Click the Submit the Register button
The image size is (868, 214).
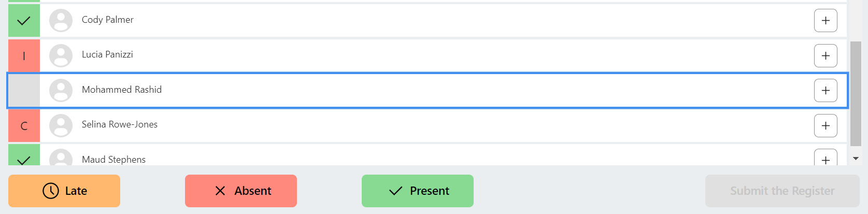coord(782,191)
